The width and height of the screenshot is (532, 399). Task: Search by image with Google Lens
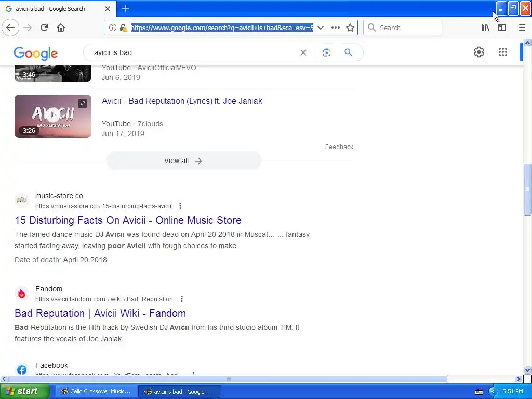(x=326, y=52)
